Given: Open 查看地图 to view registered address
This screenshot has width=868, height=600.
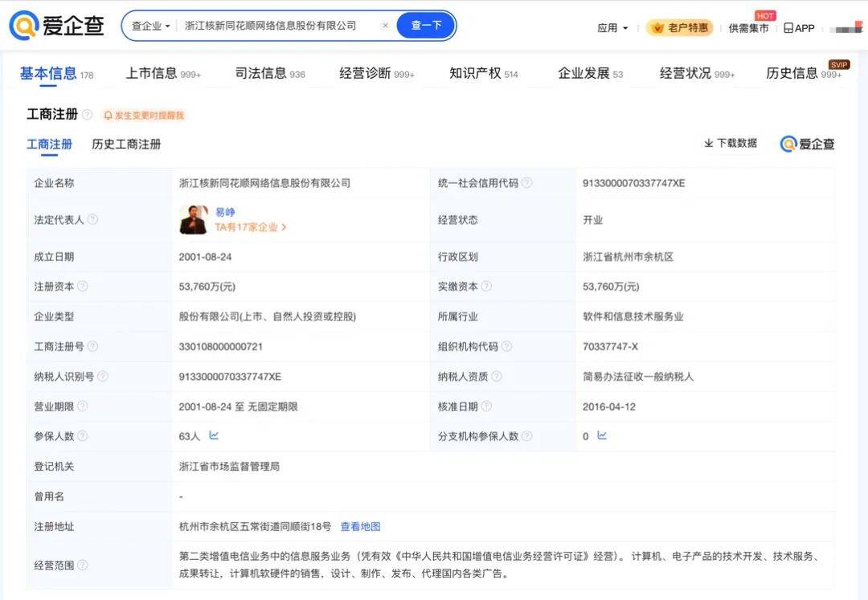Looking at the screenshot, I should [x=362, y=526].
